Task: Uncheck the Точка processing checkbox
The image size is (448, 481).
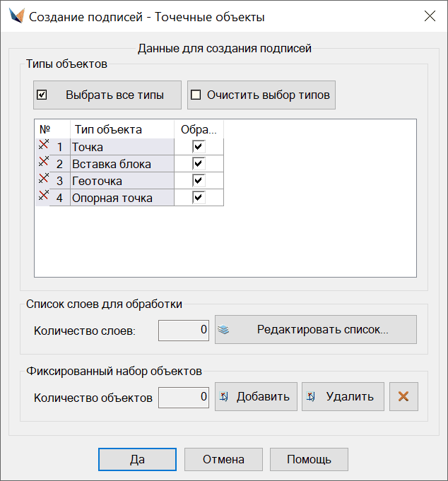Action: 199,147
